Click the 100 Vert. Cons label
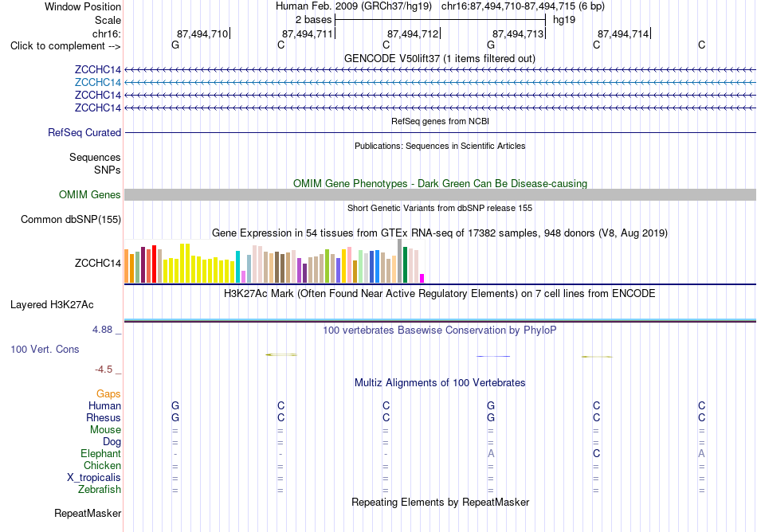 point(45,349)
